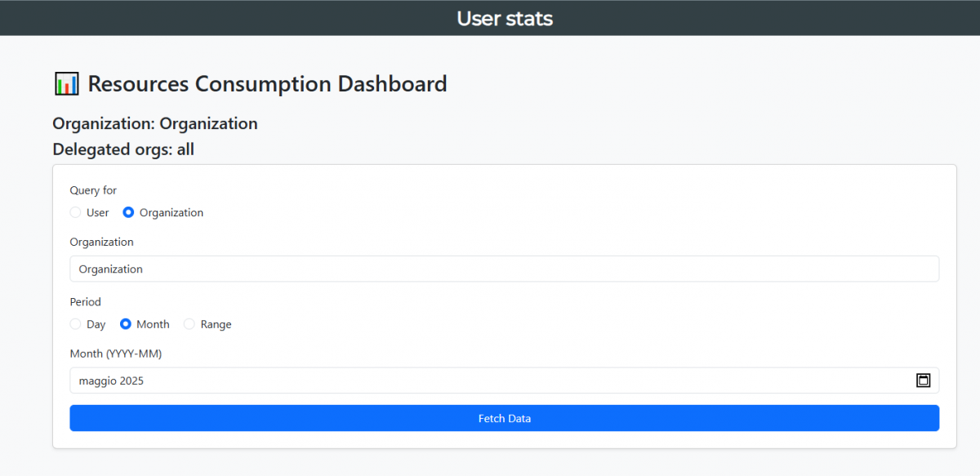
Task: Click the 'Month (YYYY-MM)' field label
Action: coord(115,353)
